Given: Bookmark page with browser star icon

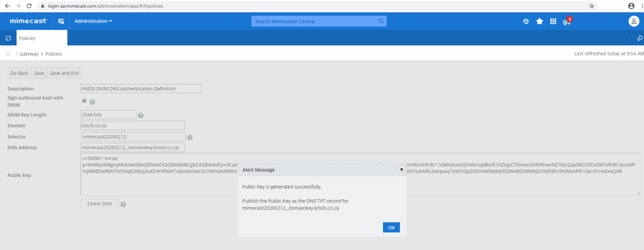Looking at the screenshot, I should (592, 6).
